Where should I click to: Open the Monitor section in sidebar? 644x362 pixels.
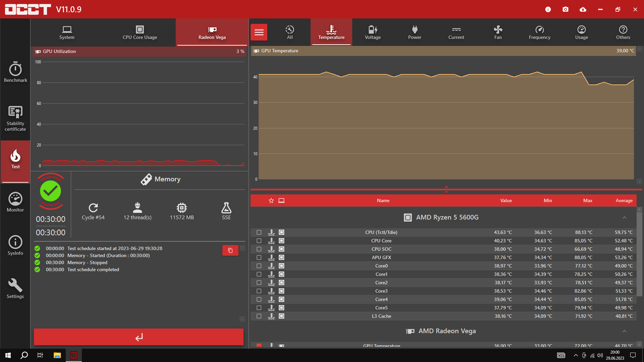point(15,202)
